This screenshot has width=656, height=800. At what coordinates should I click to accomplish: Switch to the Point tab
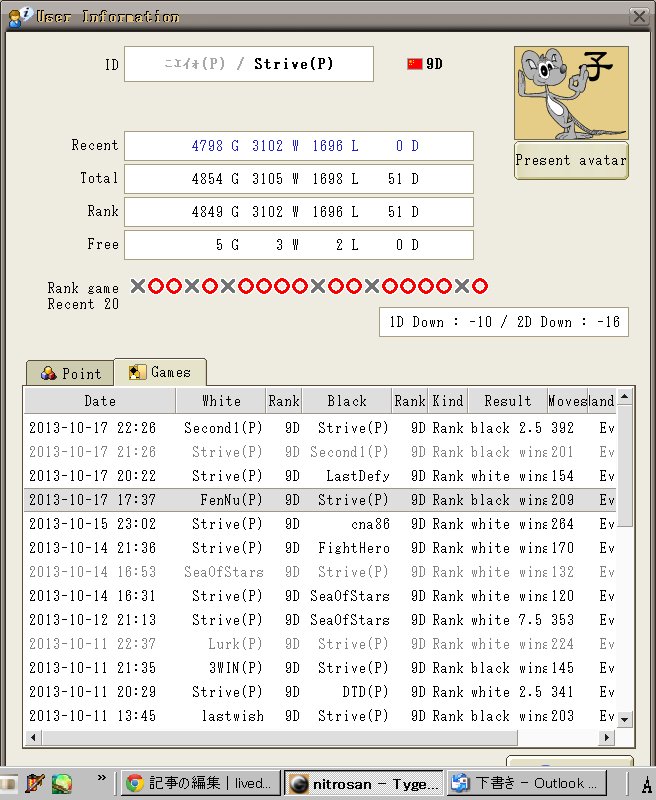[x=70, y=373]
